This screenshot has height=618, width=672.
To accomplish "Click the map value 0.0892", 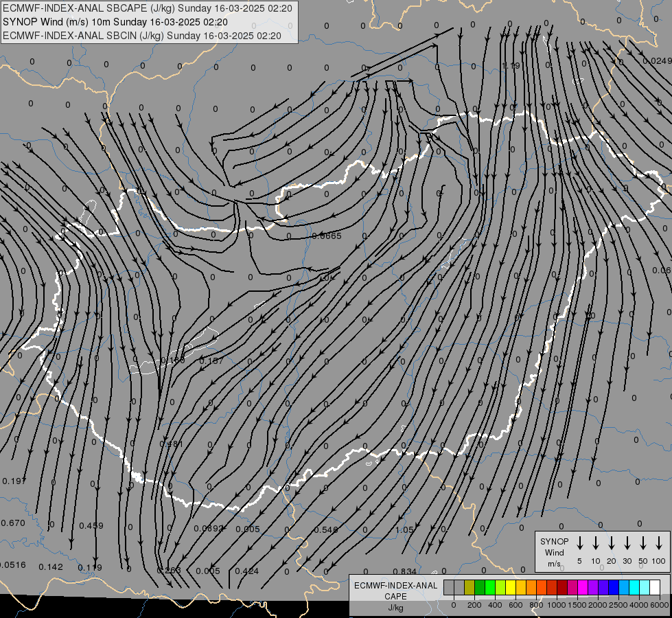I will [209, 528].
